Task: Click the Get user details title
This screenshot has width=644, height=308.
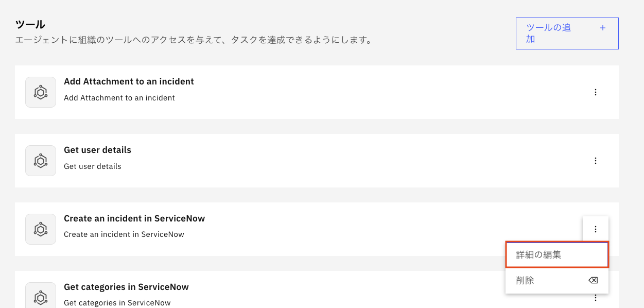Action: point(97,150)
